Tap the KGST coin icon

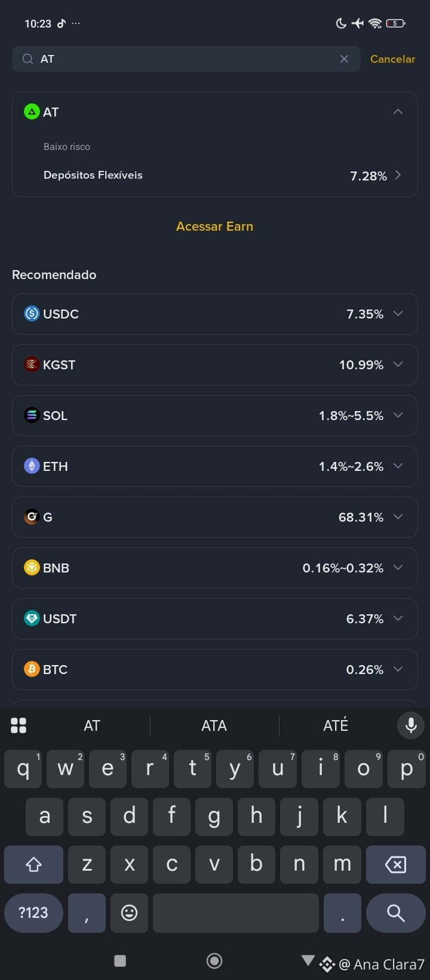pyautogui.click(x=32, y=365)
